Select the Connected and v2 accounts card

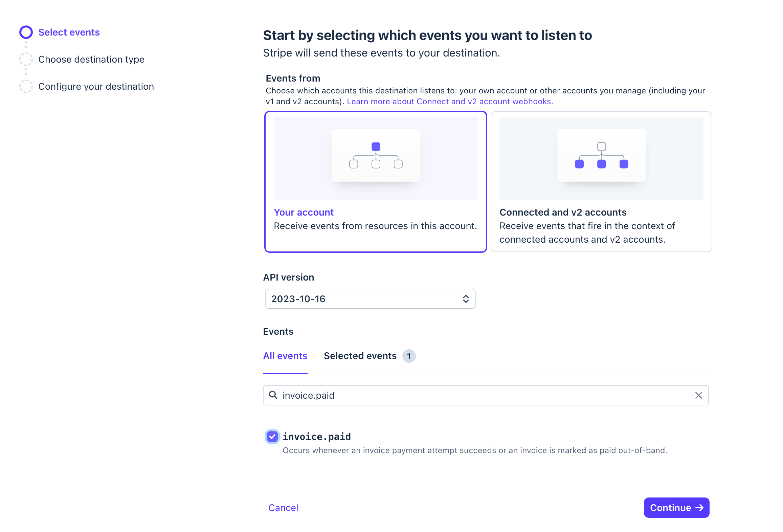click(601, 182)
